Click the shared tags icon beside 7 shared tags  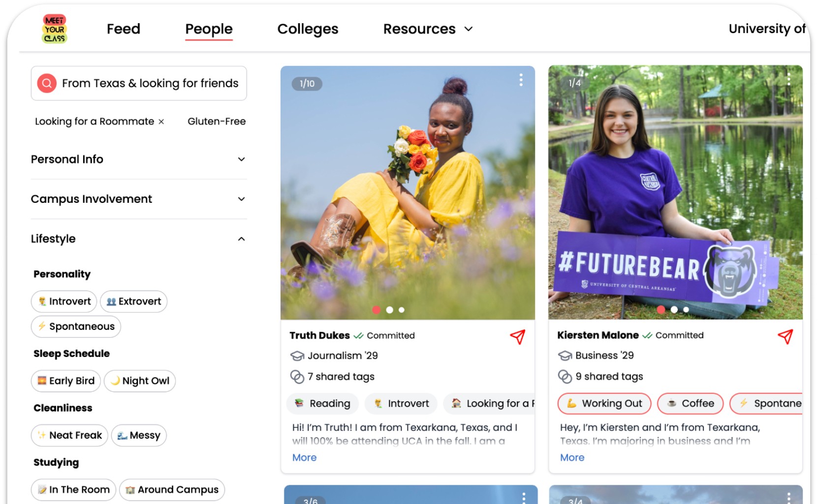point(297,377)
